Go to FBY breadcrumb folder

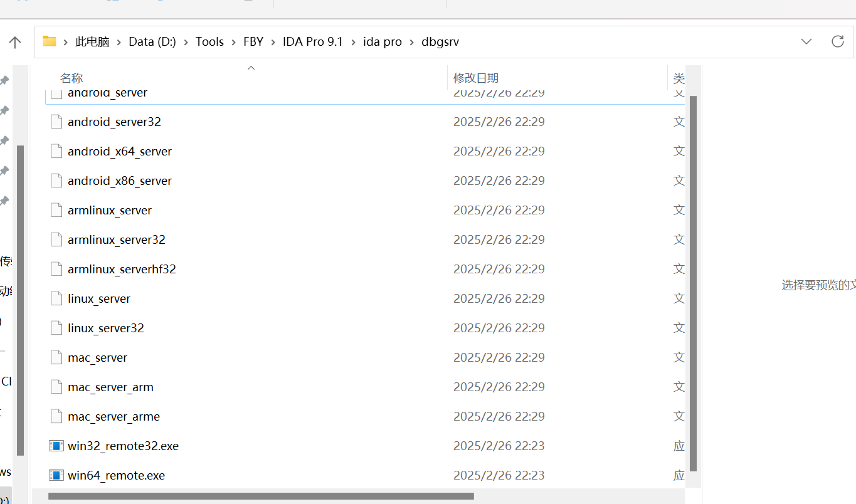pyautogui.click(x=253, y=42)
